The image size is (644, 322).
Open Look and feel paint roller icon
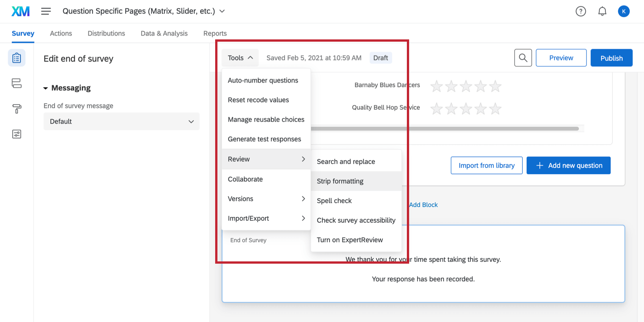17,109
